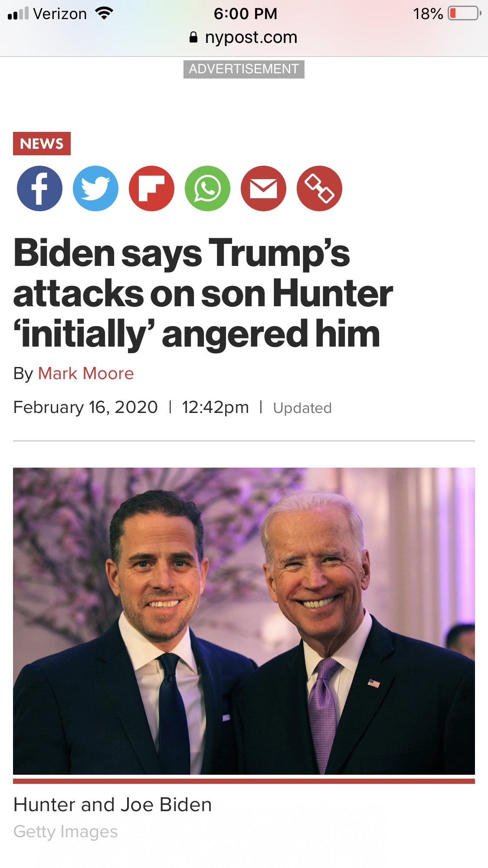Email this article using envelope icon
This screenshot has width=488, height=868.
click(263, 188)
